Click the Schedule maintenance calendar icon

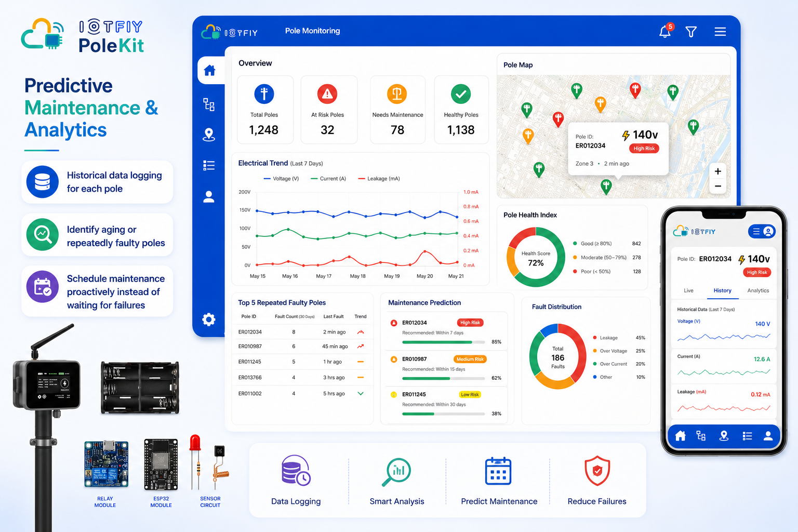click(x=43, y=287)
